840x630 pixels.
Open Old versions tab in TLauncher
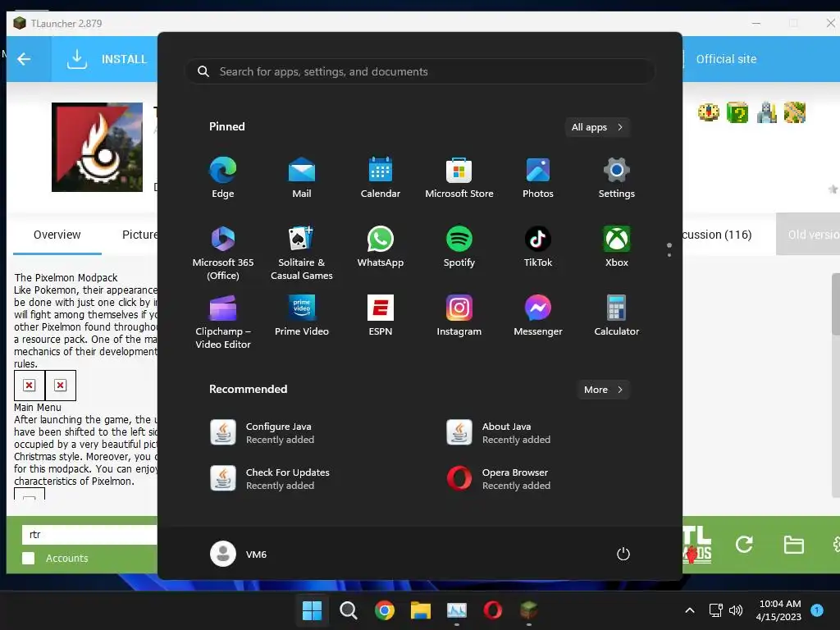click(808, 235)
